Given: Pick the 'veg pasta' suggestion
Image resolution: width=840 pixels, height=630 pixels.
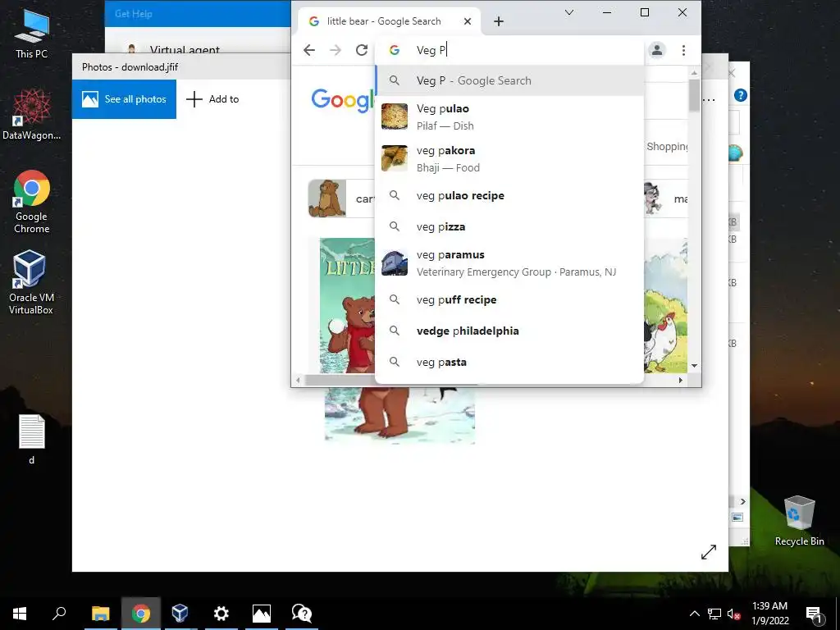Looking at the screenshot, I should [509, 362].
